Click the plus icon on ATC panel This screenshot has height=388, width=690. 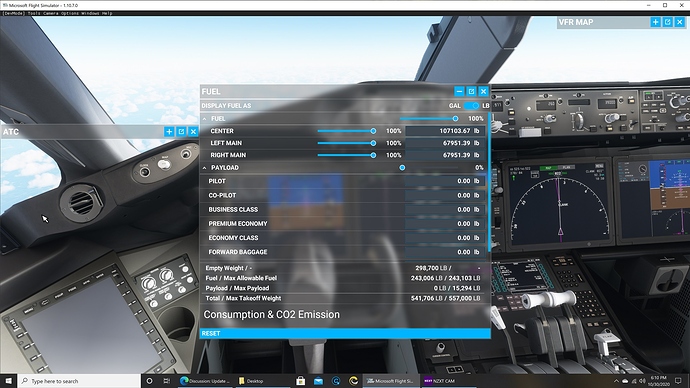click(x=169, y=132)
